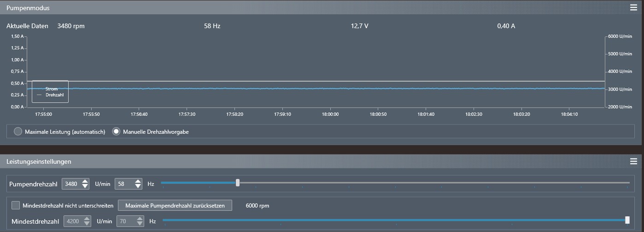This screenshot has width=644, height=232.
Task: Click the Mindestdrehzahl 70 Hz field
Action: [125, 221]
